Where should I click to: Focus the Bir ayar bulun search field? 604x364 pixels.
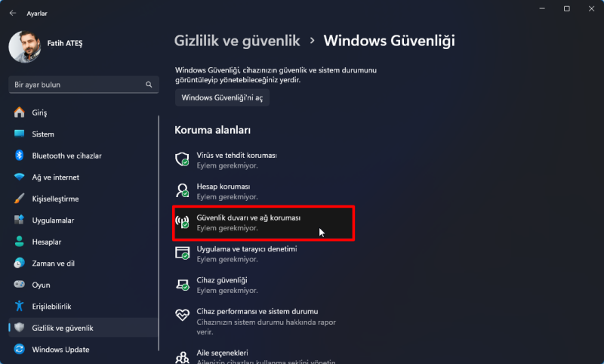click(x=75, y=85)
